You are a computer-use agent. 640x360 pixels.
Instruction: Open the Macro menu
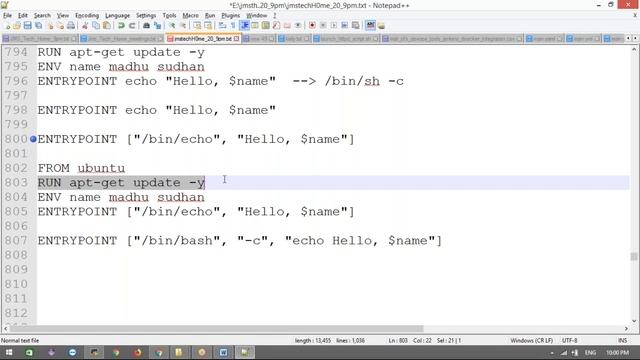pyautogui.click(x=190, y=16)
